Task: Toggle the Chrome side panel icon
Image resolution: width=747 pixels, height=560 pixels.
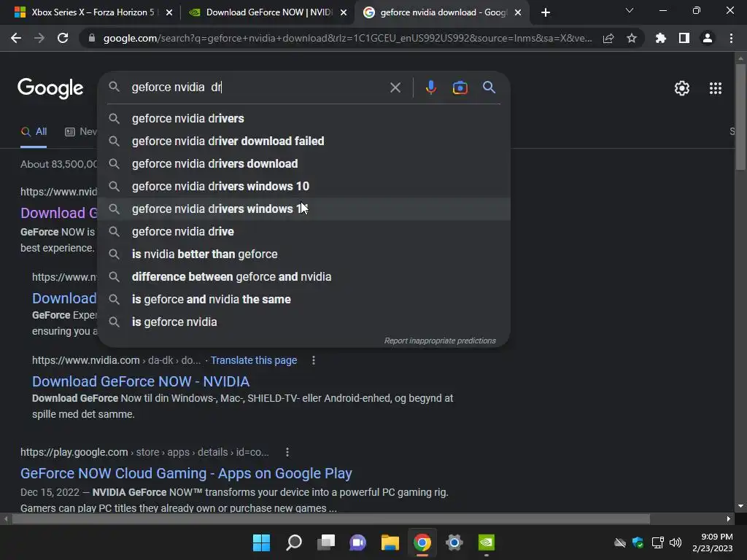Action: click(684, 38)
